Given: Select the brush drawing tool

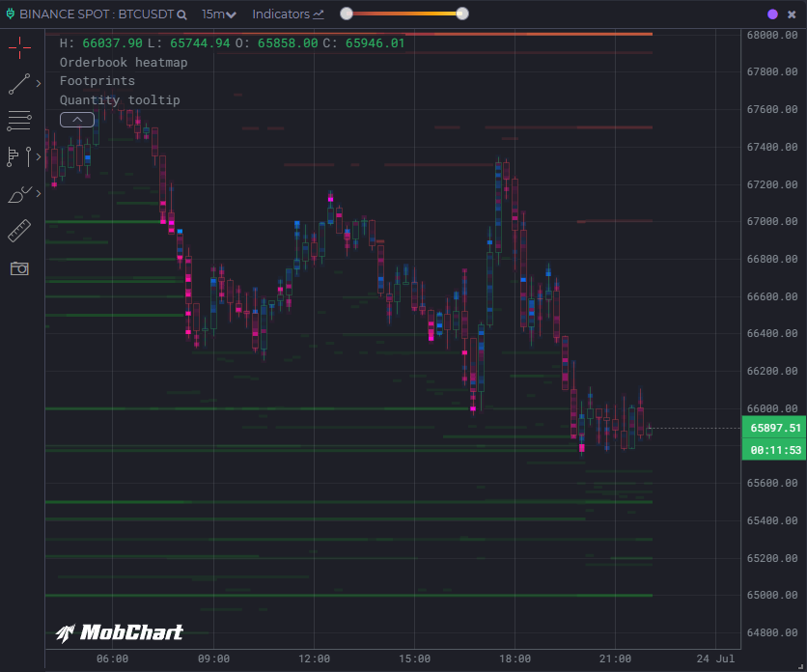Looking at the screenshot, I should (19, 195).
